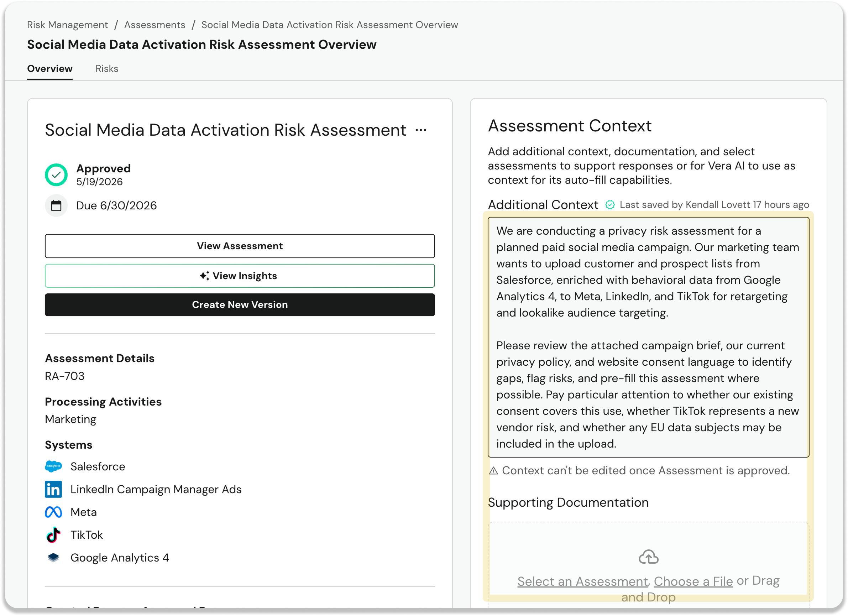Click the View Insights button
This screenshot has height=616, width=848.
coord(240,276)
